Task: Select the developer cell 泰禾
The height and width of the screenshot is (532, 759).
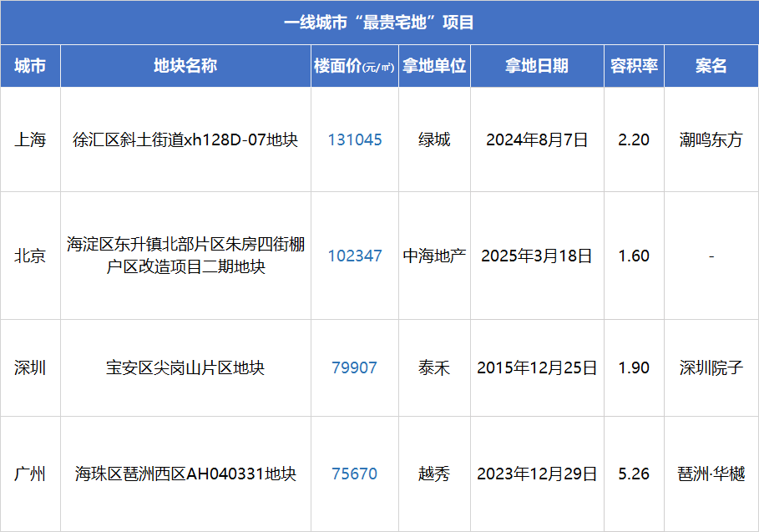Action: click(x=434, y=368)
